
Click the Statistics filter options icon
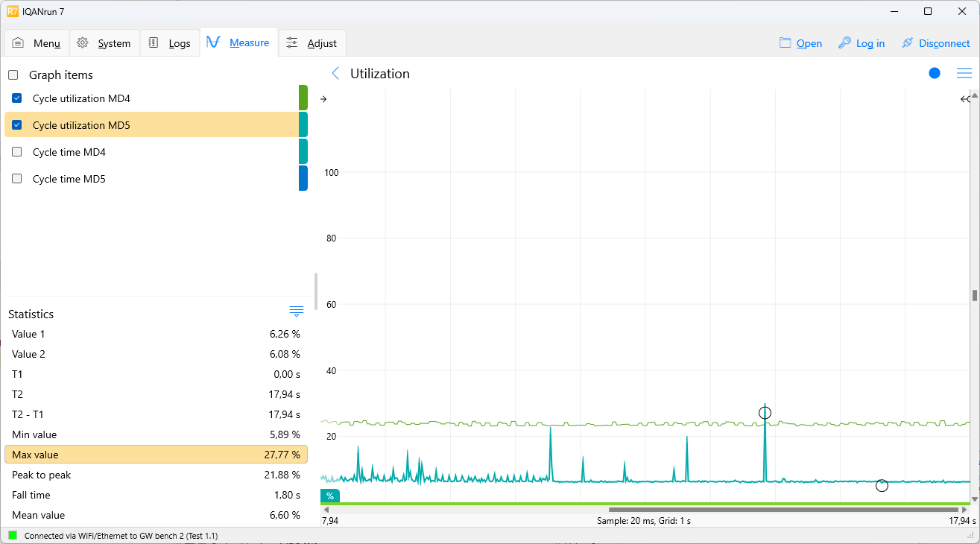296,311
